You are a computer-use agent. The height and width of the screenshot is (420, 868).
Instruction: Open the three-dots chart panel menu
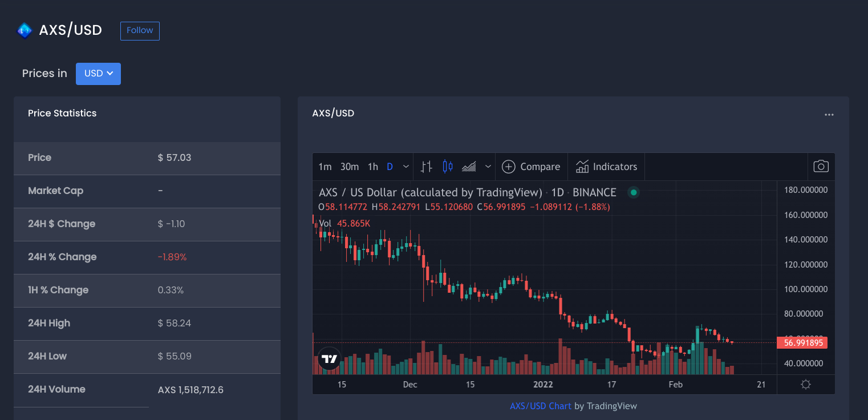829,115
